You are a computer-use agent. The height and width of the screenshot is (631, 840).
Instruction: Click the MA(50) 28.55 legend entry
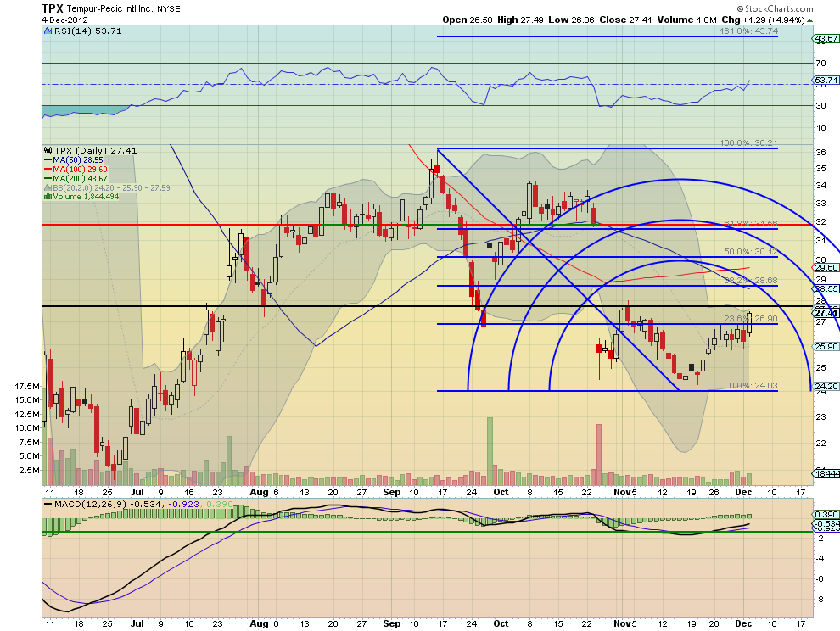point(78,160)
